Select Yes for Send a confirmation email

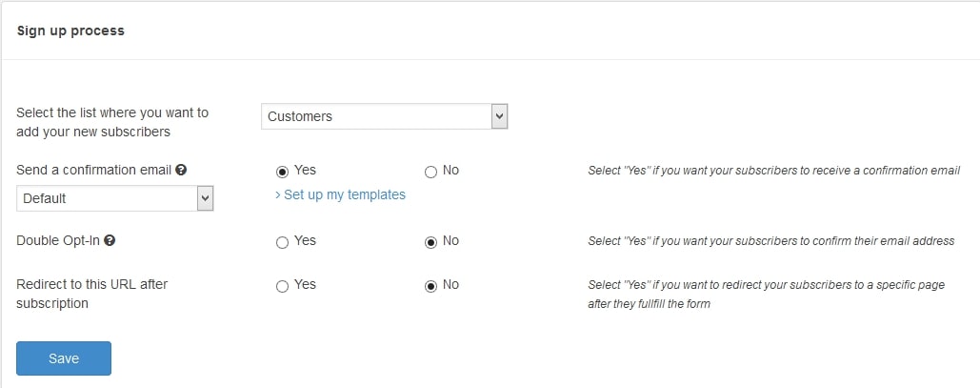pyautogui.click(x=282, y=172)
